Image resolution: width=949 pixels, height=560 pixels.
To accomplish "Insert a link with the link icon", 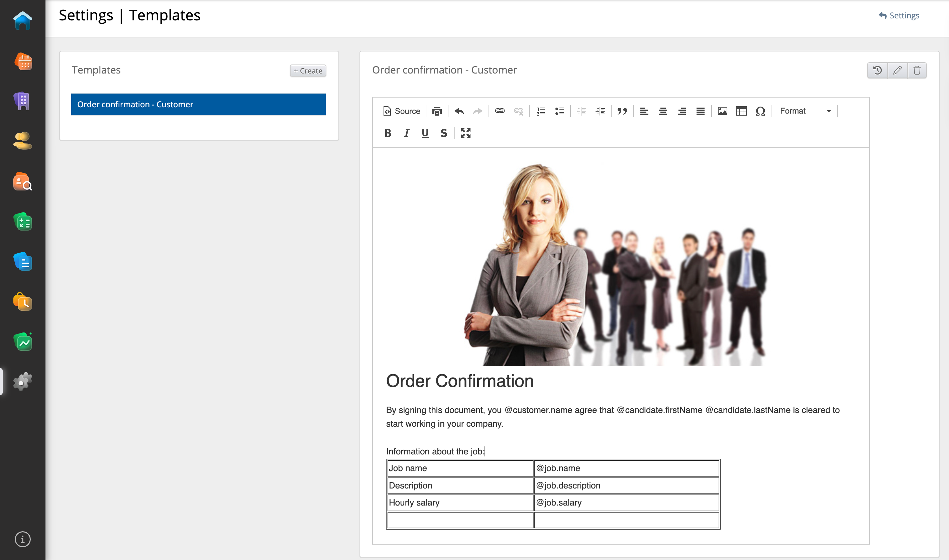I will 500,111.
